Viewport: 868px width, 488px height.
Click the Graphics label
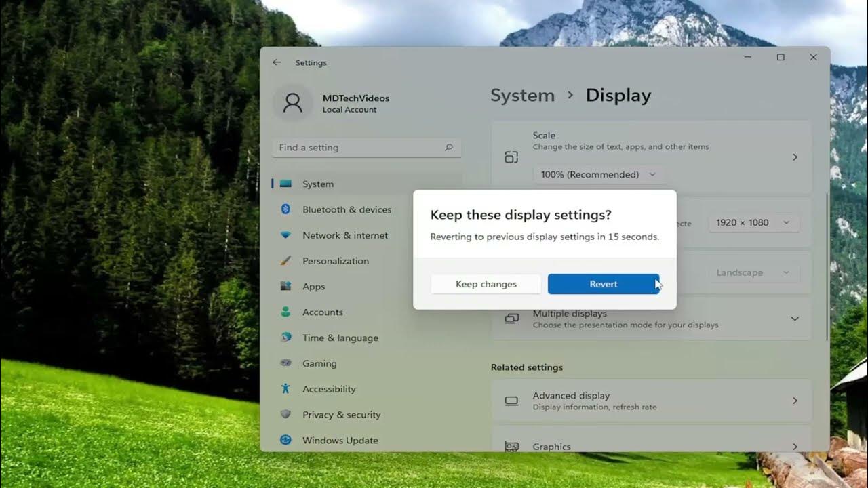(x=551, y=447)
